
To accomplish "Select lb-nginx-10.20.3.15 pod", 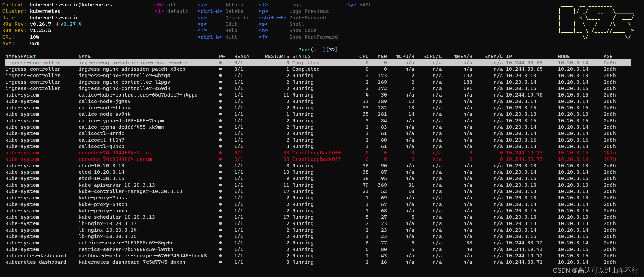I will [318, 236].
